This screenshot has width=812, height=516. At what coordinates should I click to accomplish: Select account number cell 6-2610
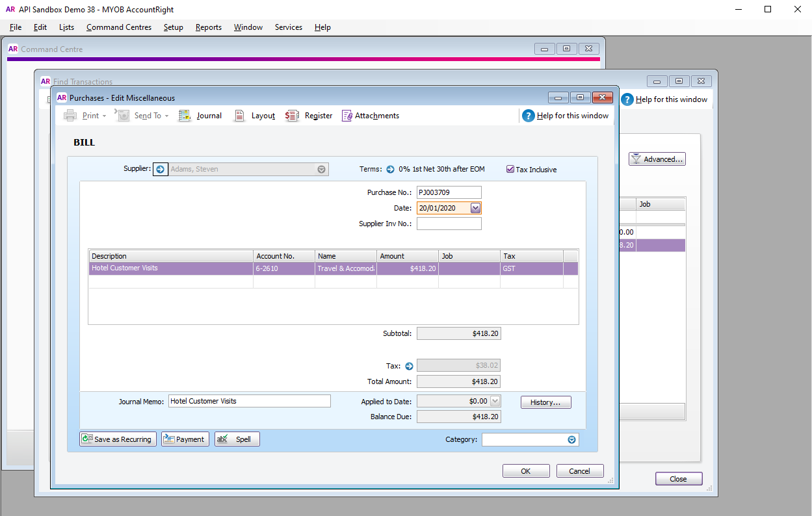(x=284, y=268)
